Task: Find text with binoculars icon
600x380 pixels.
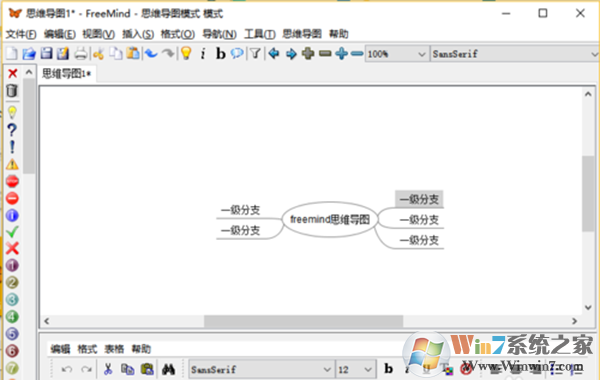Action: (x=168, y=369)
